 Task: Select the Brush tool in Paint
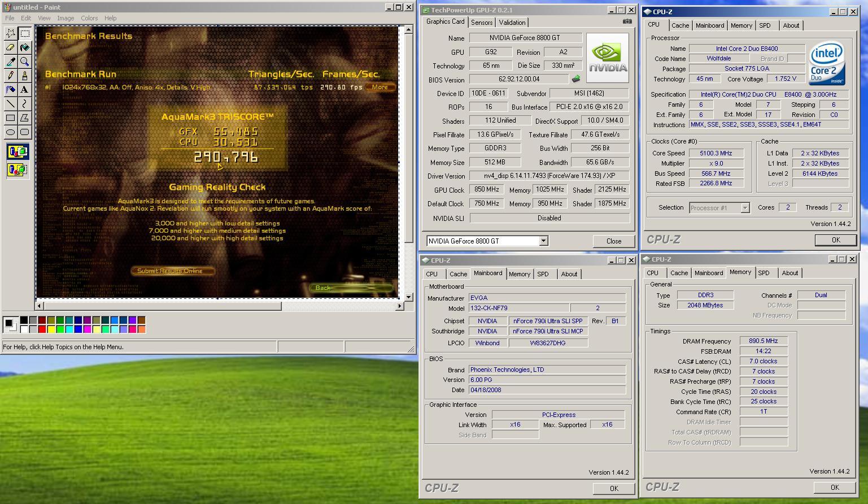click(24, 76)
